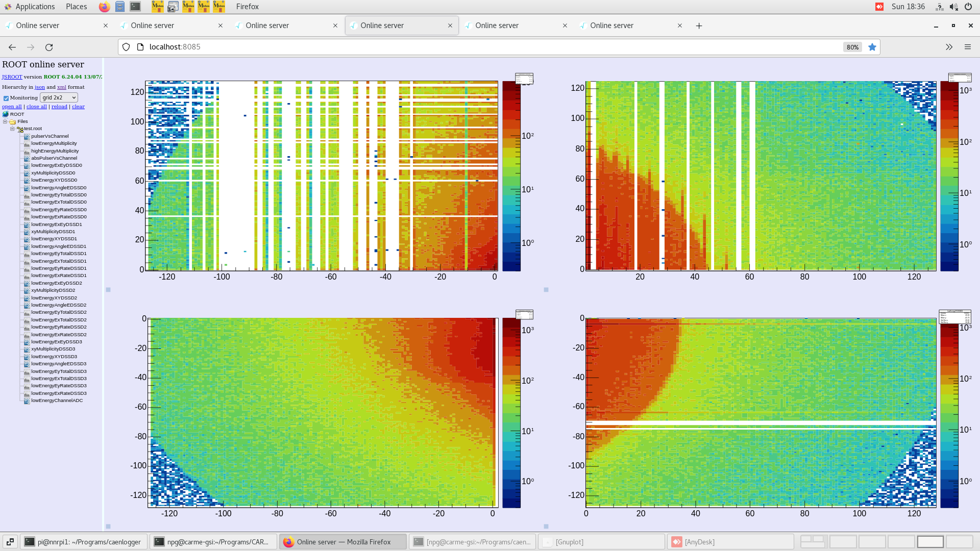Collapse the Files node in the tree
Image resolution: width=980 pixels, height=551 pixels.
point(5,121)
